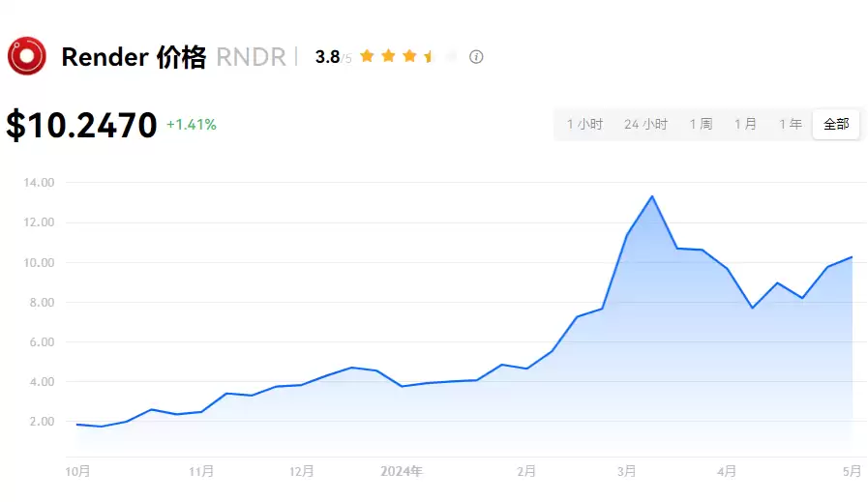
Task: Select the 1月 time range
Action: pyautogui.click(x=745, y=125)
